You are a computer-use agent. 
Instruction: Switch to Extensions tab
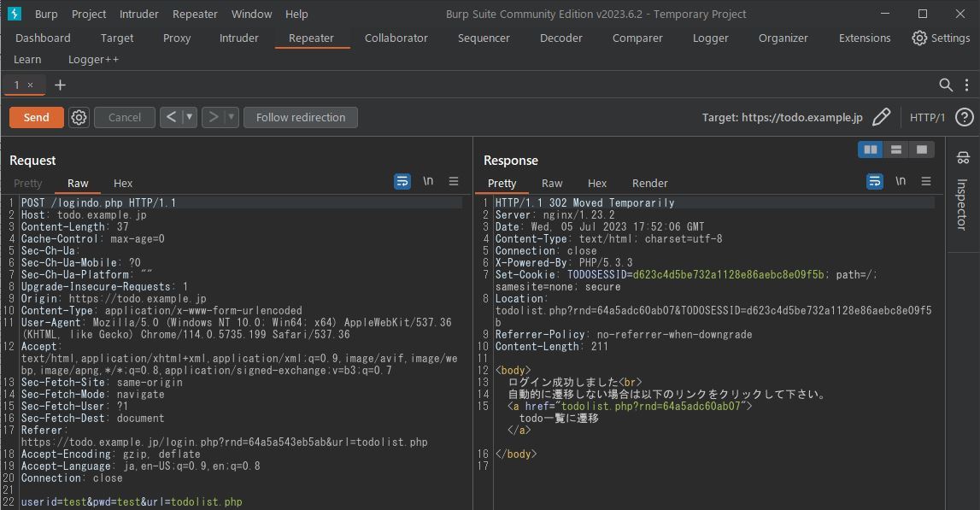click(x=865, y=38)
